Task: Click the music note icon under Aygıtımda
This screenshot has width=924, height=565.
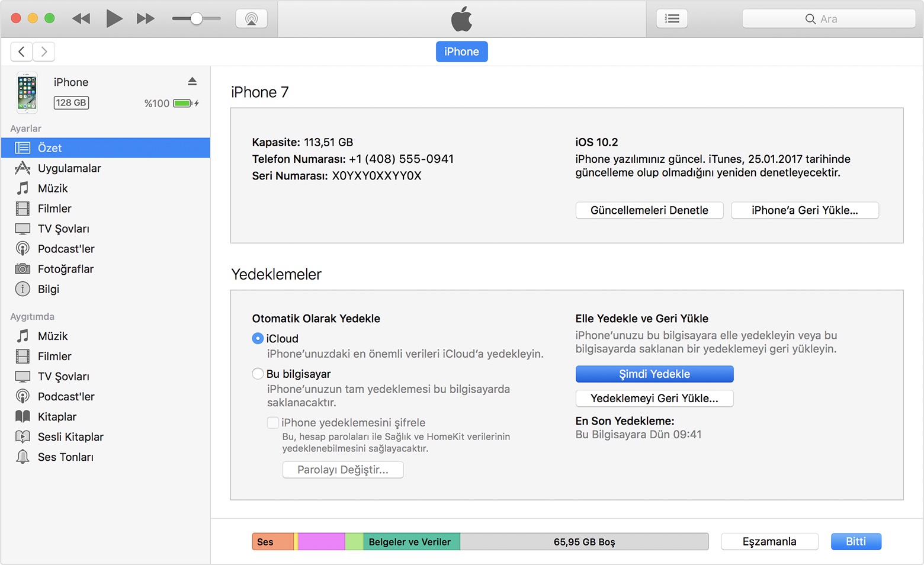Action: [23, 336]
